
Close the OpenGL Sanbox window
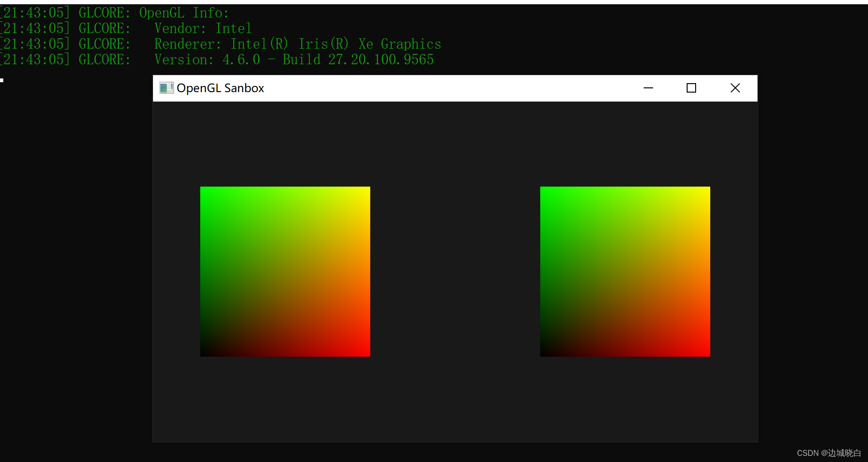(x=735, y=88)
